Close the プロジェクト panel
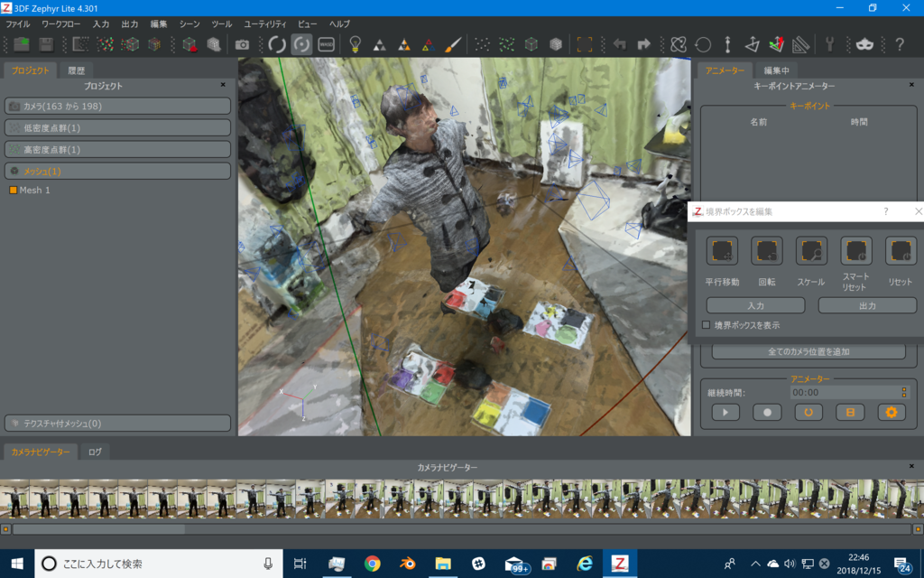Screen dimensions: 924x578 coord(223,85)
